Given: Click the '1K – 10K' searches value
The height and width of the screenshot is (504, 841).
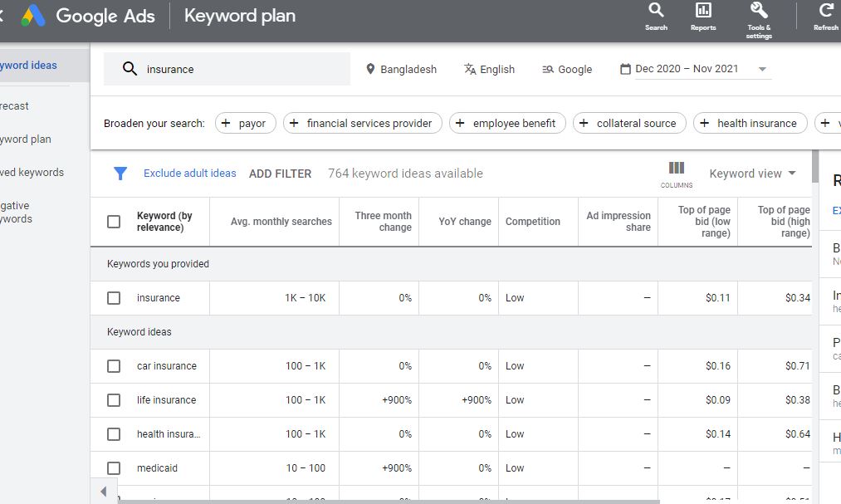Looking at the screenshot, I should pyautogui.click(x=305, y=297).
